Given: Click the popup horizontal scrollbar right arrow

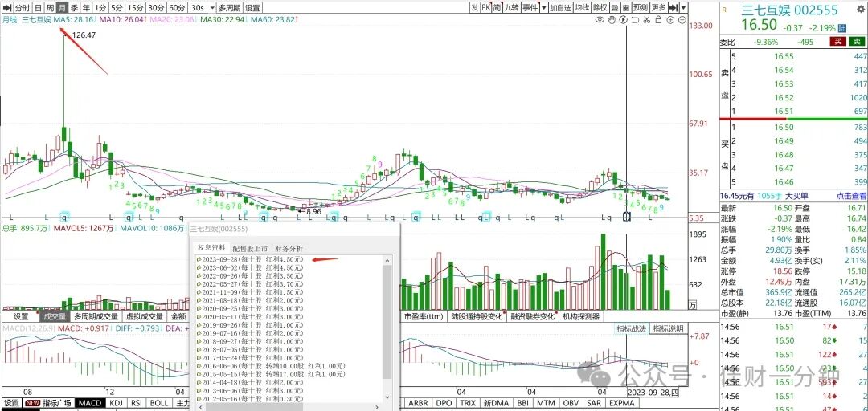Looking at the screenshot, I should pyautogui.click(x=376, y=407).
